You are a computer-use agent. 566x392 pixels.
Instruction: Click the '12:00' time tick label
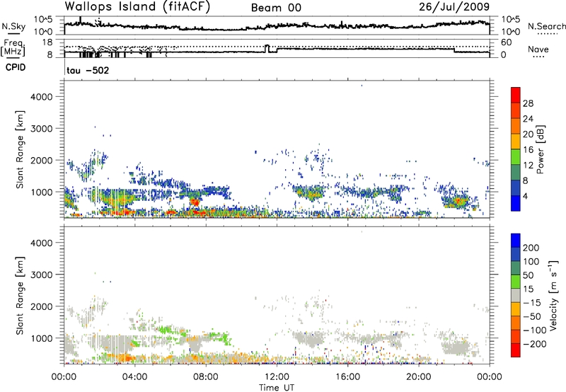(277, 377)
